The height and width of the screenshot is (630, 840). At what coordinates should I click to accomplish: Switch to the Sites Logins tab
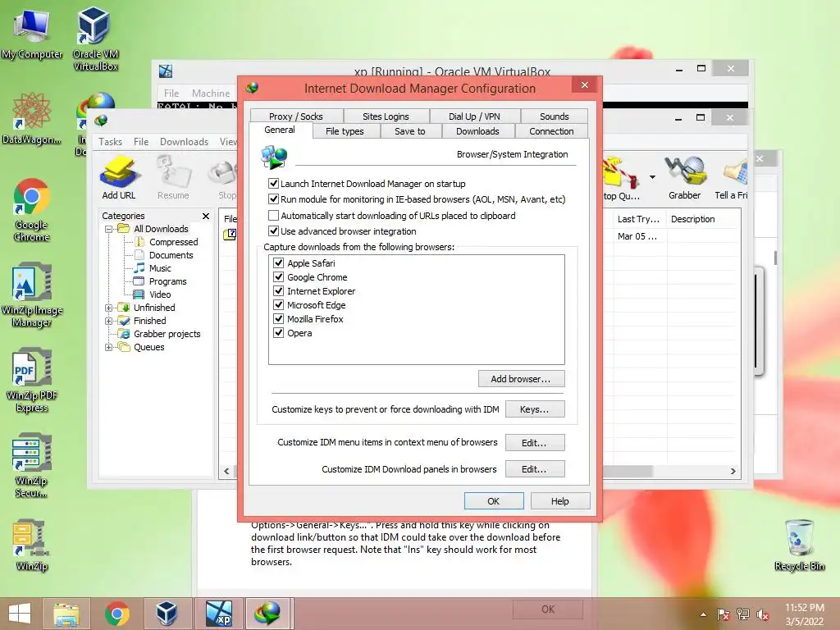(386, 116)
